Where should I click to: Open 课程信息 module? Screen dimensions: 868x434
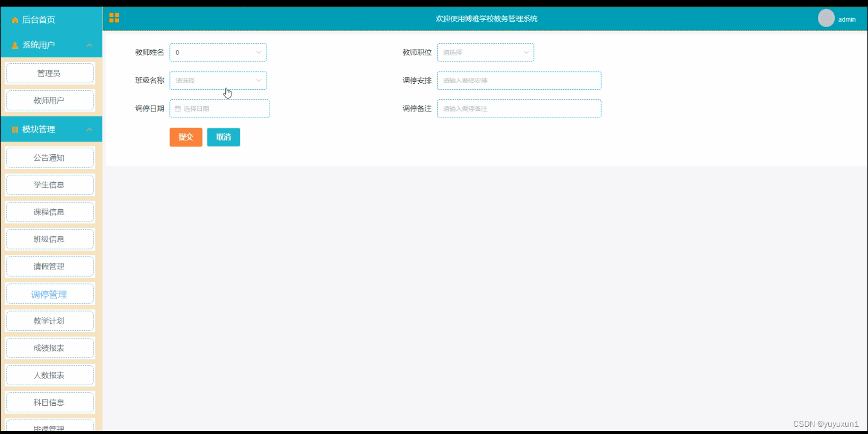pyautogui.click(x=50, y=212)
